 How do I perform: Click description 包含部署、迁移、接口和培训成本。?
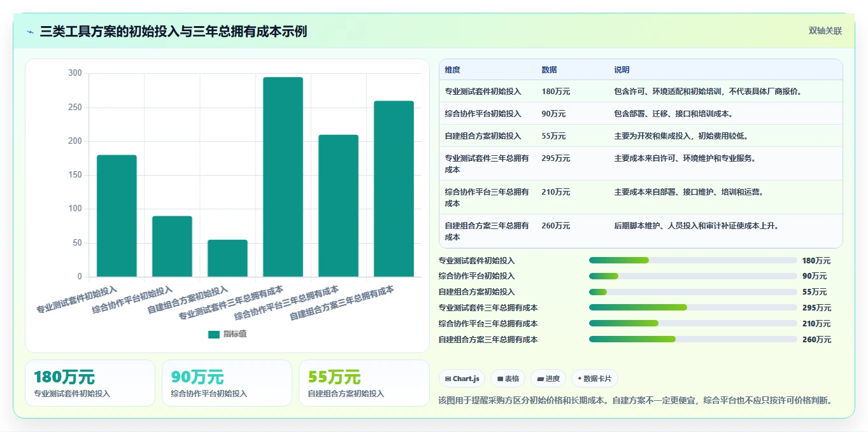point(675,113)
